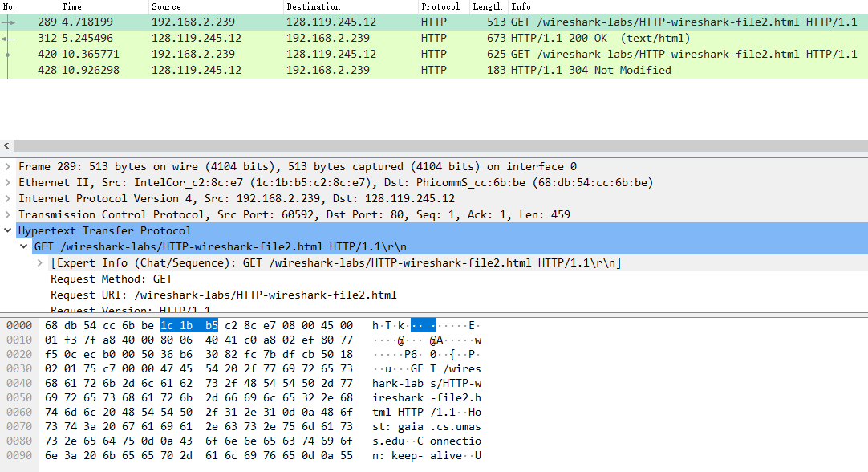
Task: Click the packet list horizontal scrollbar track
Action: click(440, 146)
